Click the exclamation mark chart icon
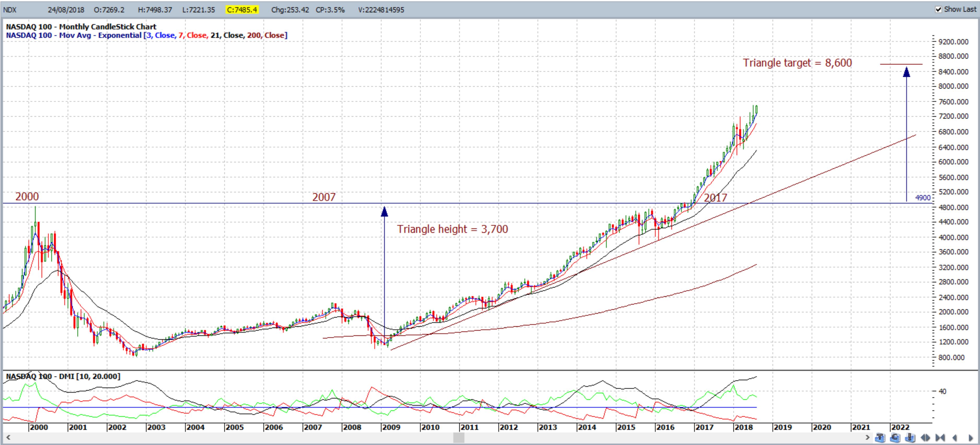The image size is (980, 445). [x=910, y=437]
